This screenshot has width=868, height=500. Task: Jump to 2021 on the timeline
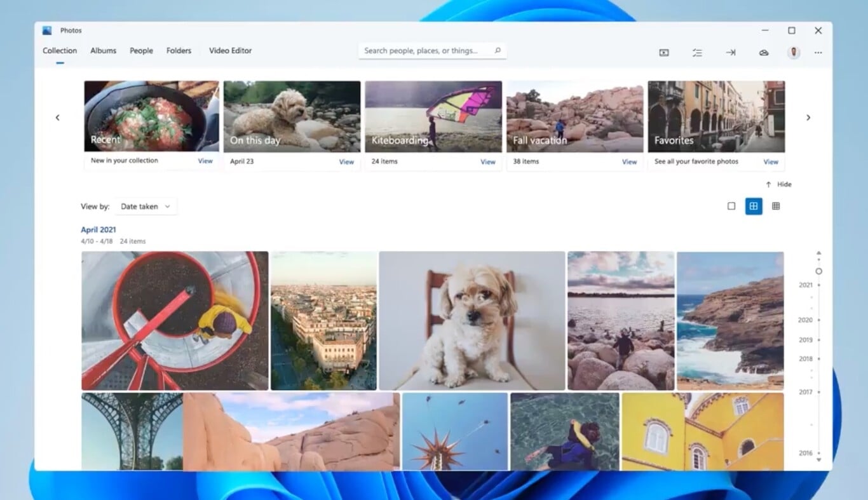806,285
